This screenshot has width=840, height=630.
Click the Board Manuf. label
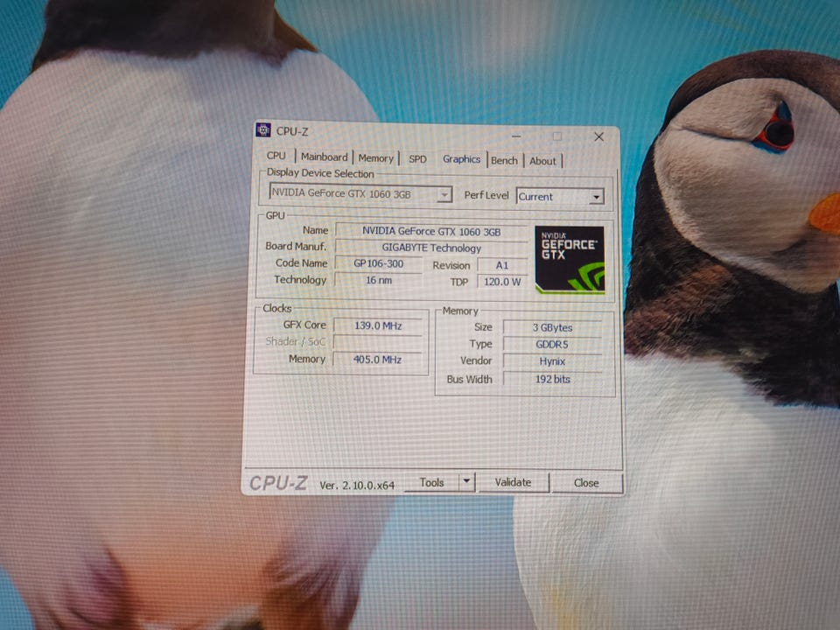tap(296, 246)
